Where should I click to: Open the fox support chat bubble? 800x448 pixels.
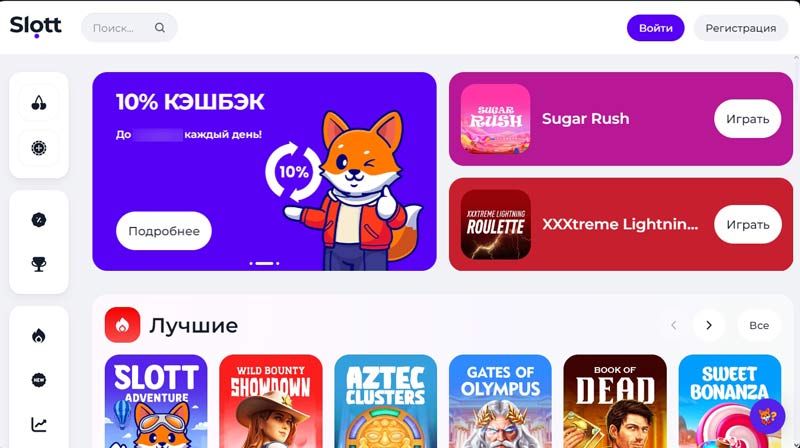click(767, 416)
